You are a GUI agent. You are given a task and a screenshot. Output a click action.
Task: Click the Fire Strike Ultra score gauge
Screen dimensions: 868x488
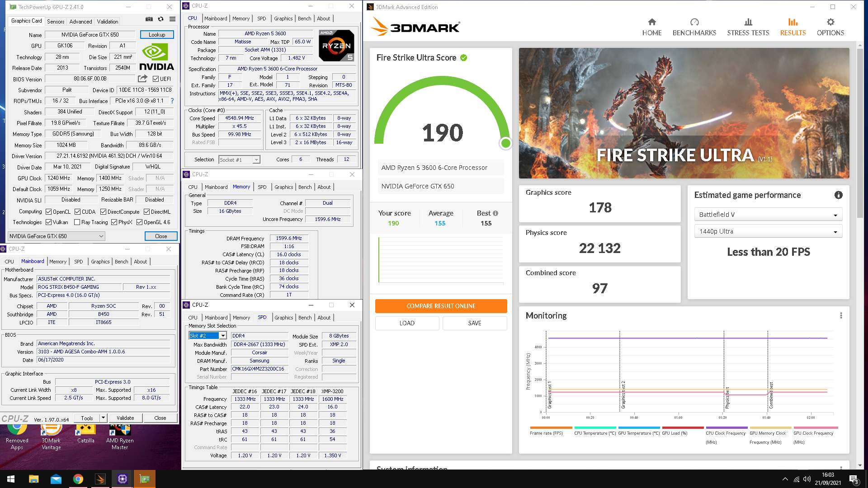click(443, 113)
